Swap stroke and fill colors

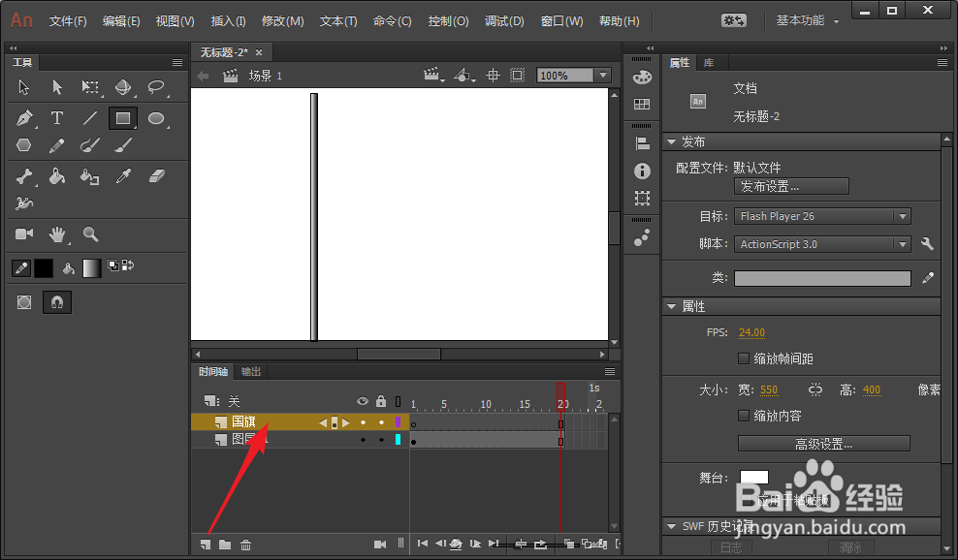click(128, 265)
